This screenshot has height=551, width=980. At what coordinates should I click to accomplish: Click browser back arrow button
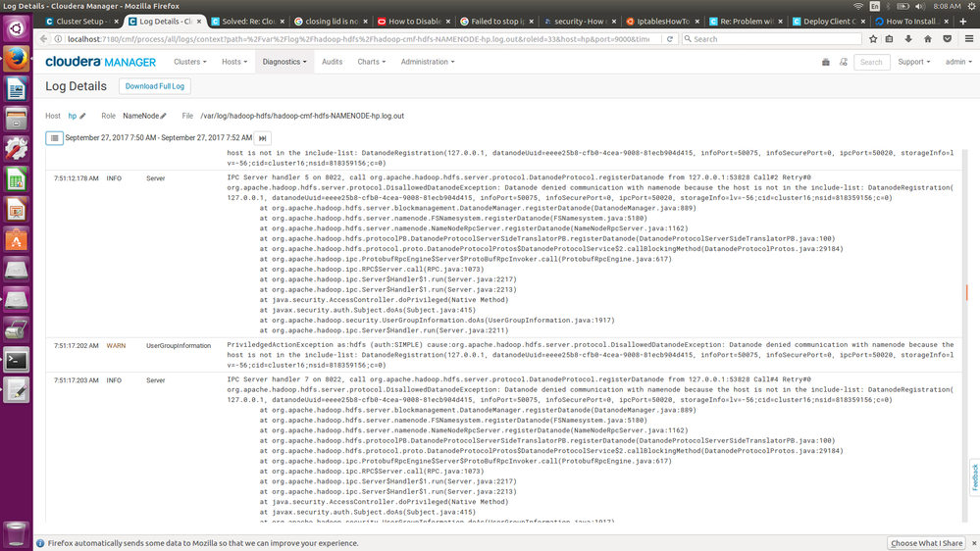point(43,39)
